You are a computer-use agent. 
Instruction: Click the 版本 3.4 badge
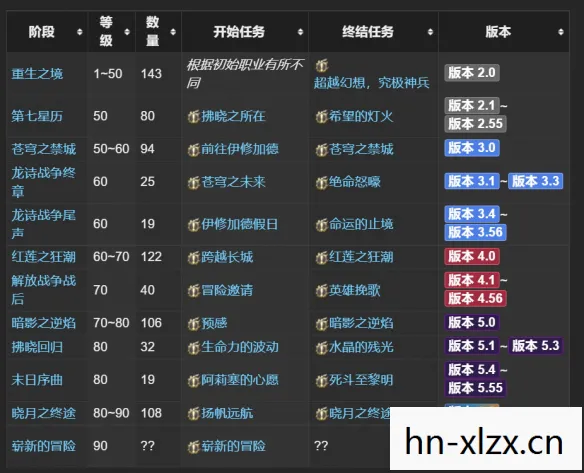tap(472, 214)
